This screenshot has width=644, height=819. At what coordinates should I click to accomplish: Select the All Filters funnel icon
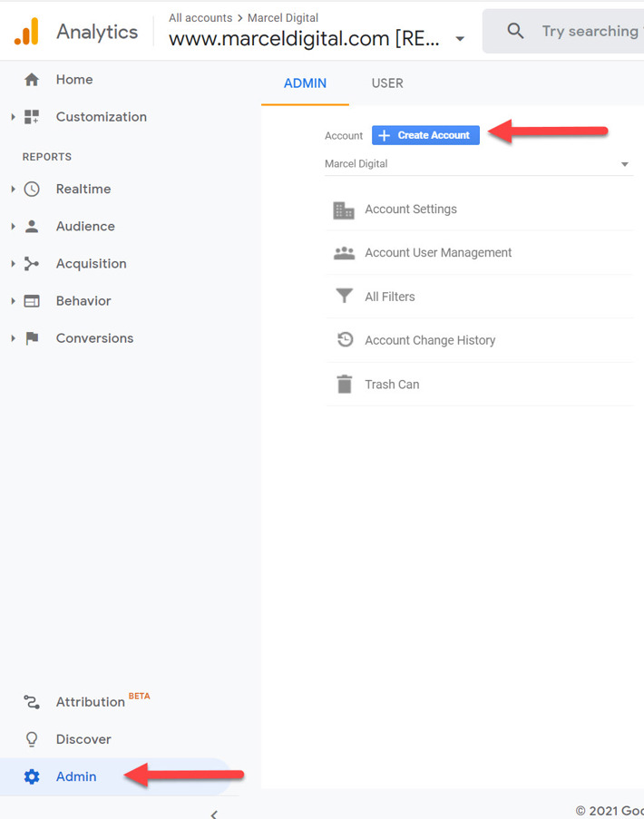(x=344, y=297)
